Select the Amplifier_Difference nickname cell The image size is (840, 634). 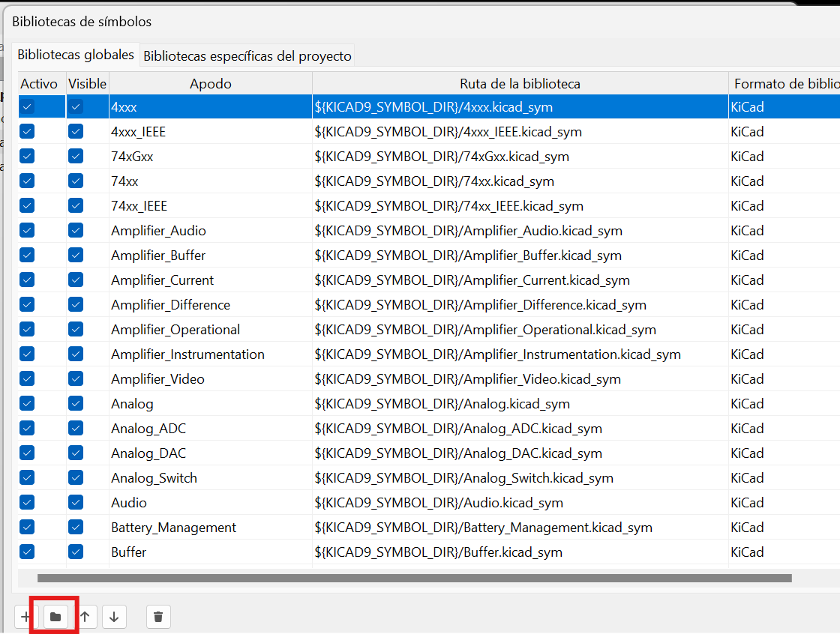[x=211, y=305]
